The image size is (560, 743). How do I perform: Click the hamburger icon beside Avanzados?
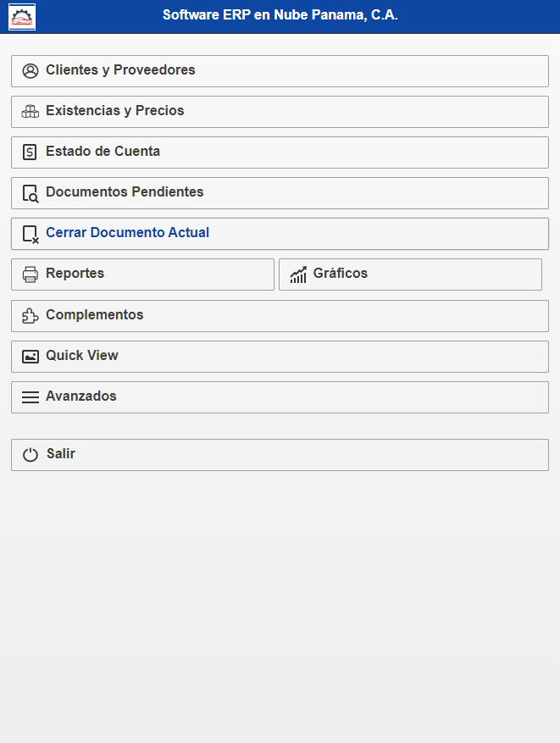tap(30, 397)
